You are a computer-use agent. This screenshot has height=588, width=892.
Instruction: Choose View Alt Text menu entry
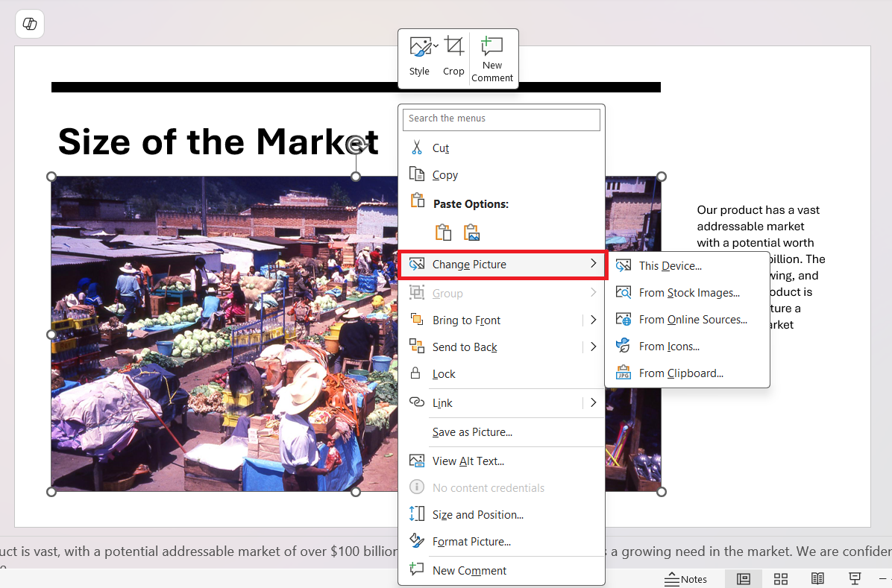501,461
